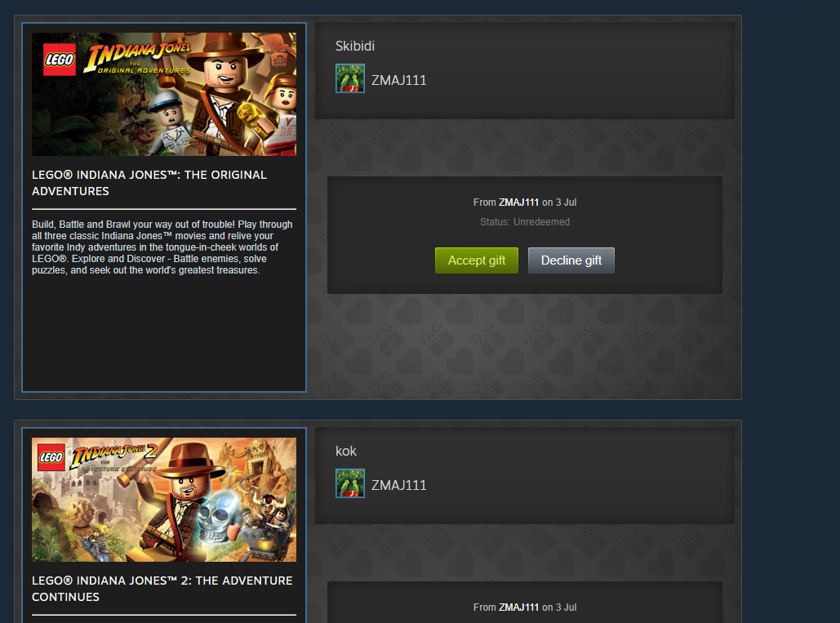Click the Indiana Jones title logo in first banner
840x623 pixels.
138,57
